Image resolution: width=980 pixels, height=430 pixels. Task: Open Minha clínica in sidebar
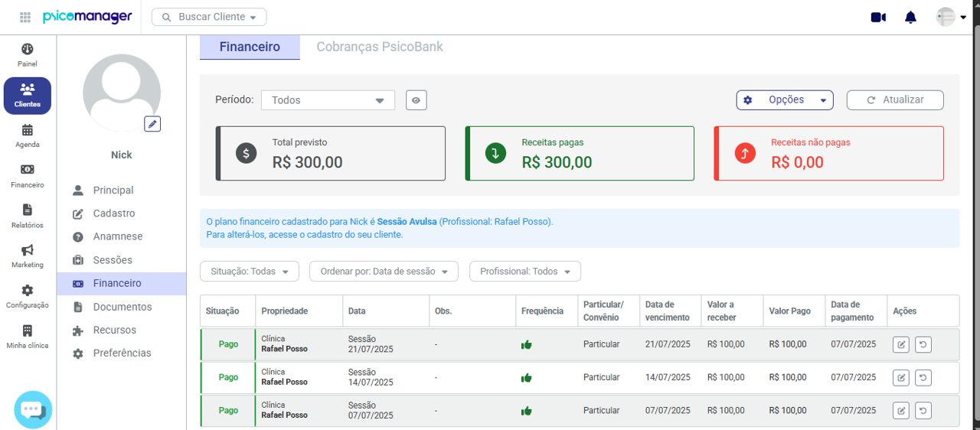click(x=28, y=337)
